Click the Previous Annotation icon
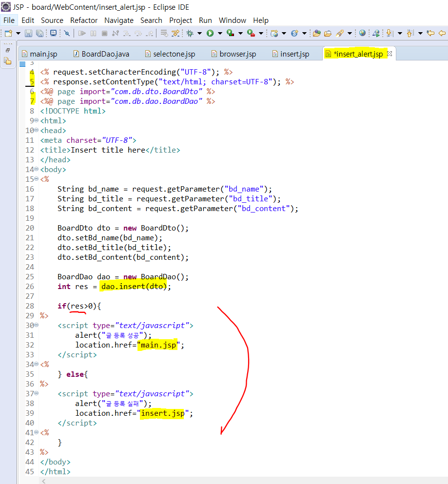 (410, 33)
